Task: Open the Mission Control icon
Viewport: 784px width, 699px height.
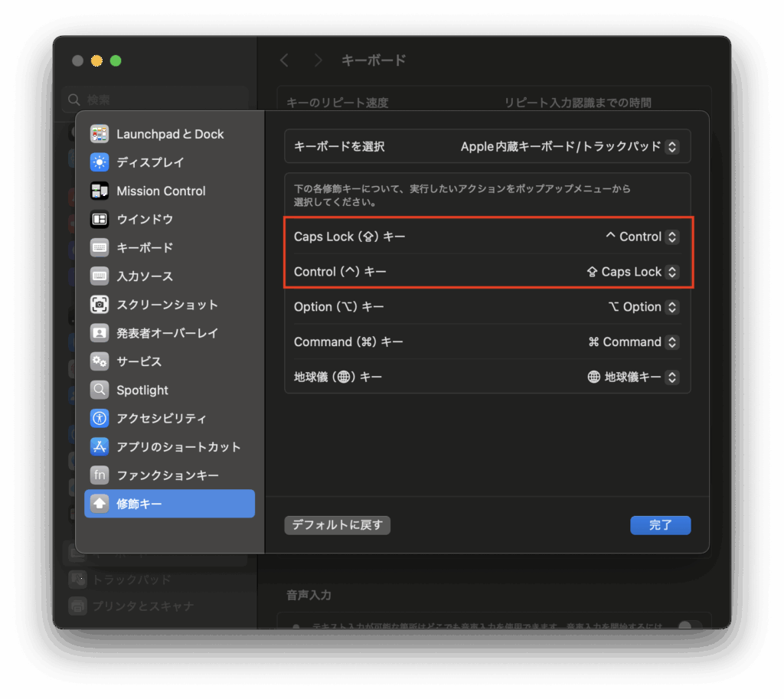Action: click(x=100, y=191)
